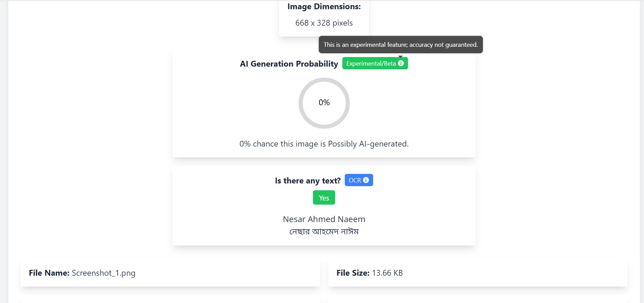Select the "File Name:" label

49,273
